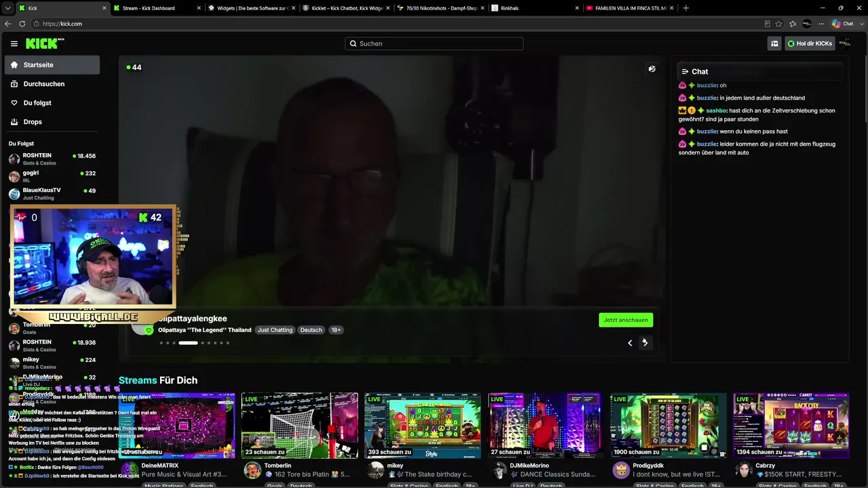Open the Olipattaya "The Legend" Thailand channel name
This screenshot has height=488, width=868.
tap(205, 330)
